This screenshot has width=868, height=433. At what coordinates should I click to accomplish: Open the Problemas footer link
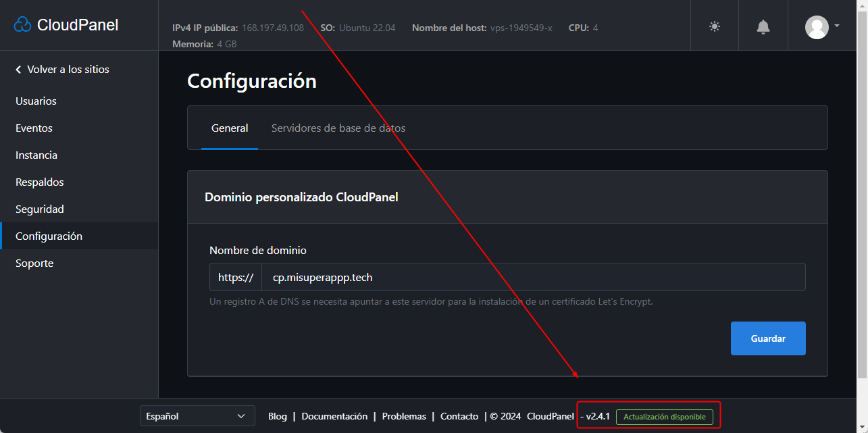click(404, 417)
